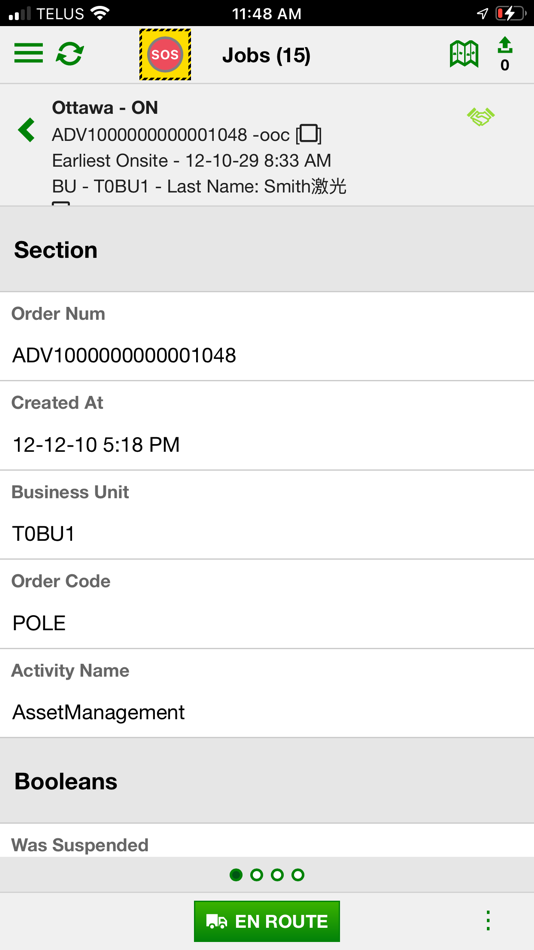Select the second page indicator dot
The height and width of the screenshot is (950, 534).
(x=256, y=874)
